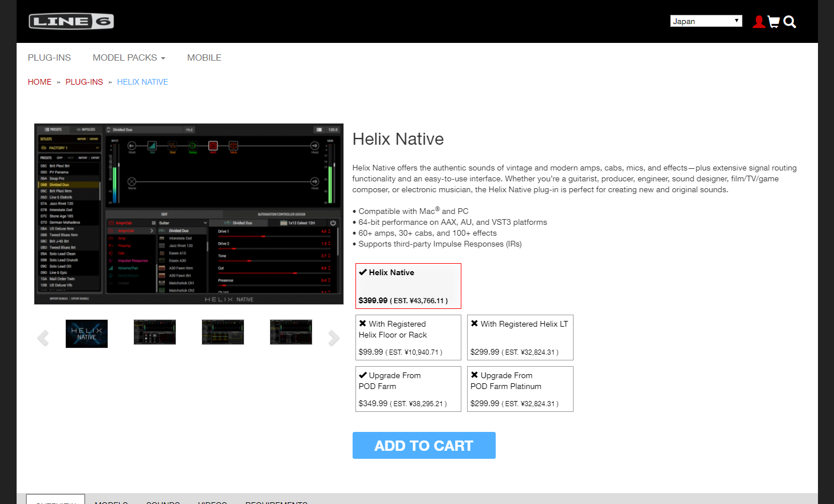Select the second carousel screenshot thumbnail
Screen dimensions: 834x504
pyautogui.click(x=155, y=332)
